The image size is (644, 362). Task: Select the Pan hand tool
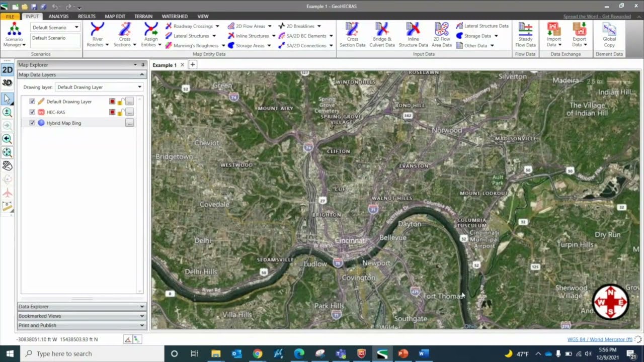7,165
